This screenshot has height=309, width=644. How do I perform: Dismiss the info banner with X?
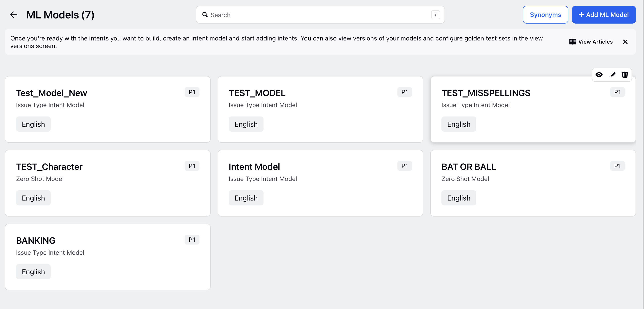click(x=625, y=42)
